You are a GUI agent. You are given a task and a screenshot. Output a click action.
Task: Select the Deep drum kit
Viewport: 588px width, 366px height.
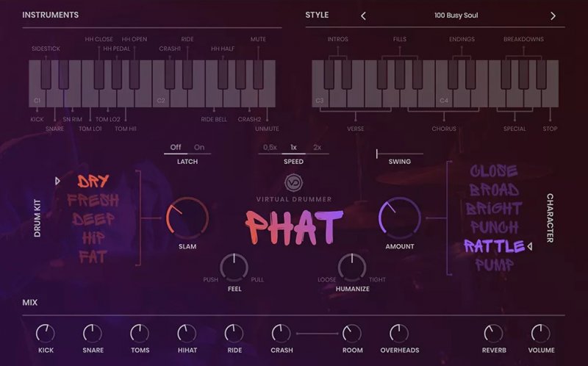coord(93,219)
